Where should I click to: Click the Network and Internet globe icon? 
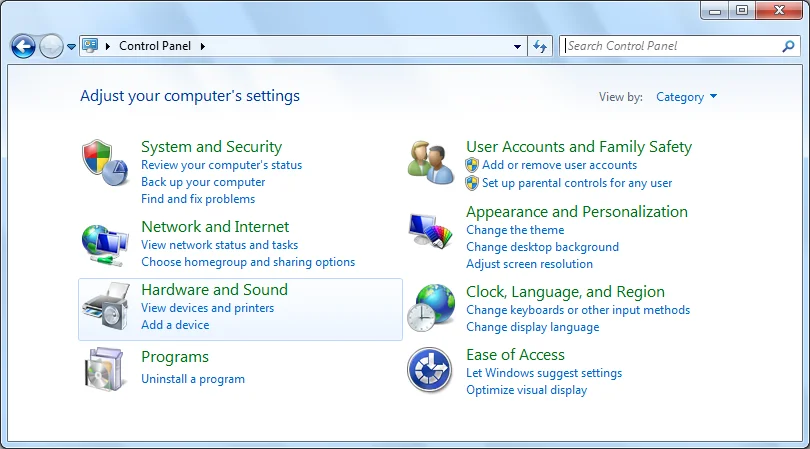click(105, 242)
